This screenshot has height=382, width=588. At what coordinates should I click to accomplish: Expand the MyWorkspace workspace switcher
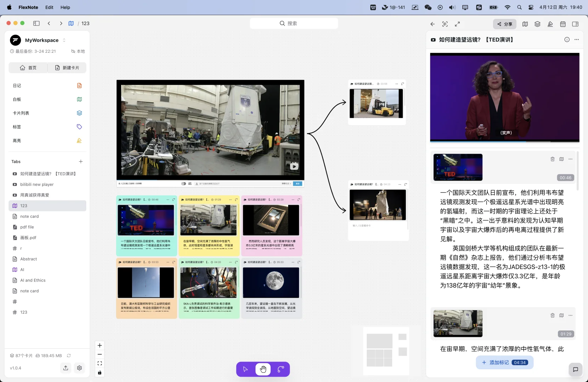(64, 40)
